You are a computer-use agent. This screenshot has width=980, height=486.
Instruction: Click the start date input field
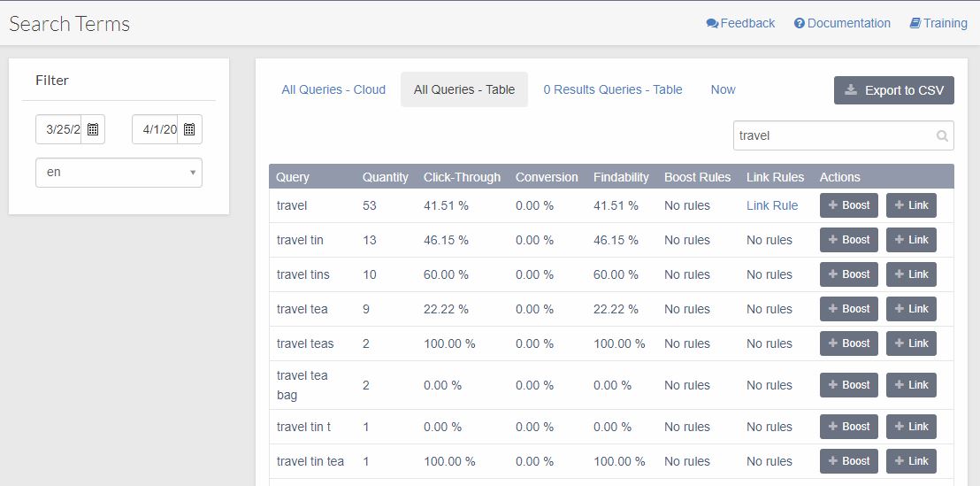click(x=60, y=129)
